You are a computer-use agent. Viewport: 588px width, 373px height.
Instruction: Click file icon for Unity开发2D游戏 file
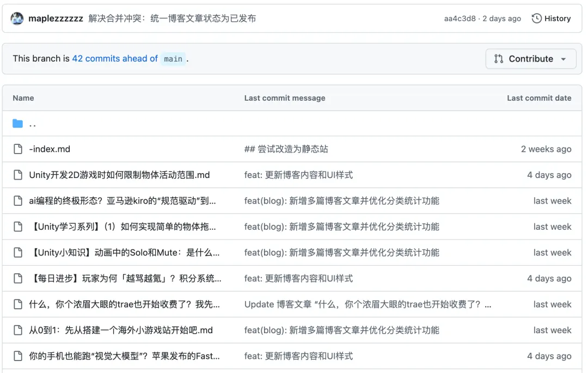click(x=17, y=175)
